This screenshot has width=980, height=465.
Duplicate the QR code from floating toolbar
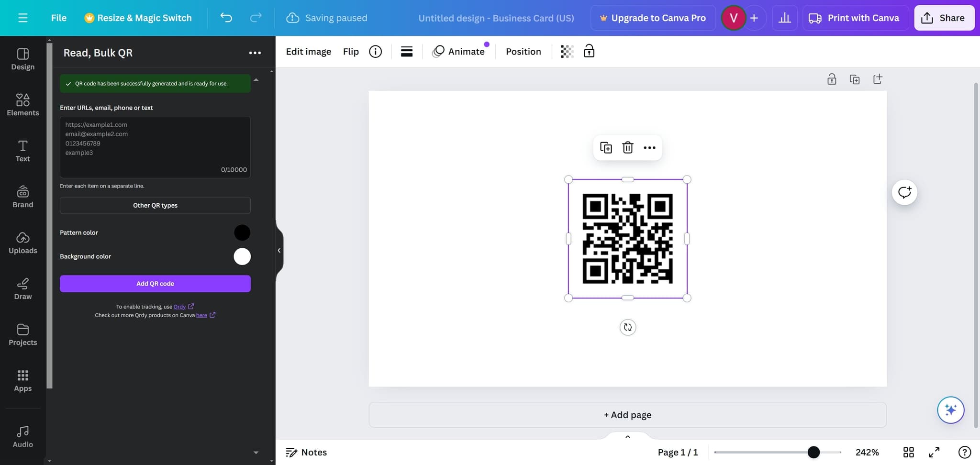tap(606, 148)
